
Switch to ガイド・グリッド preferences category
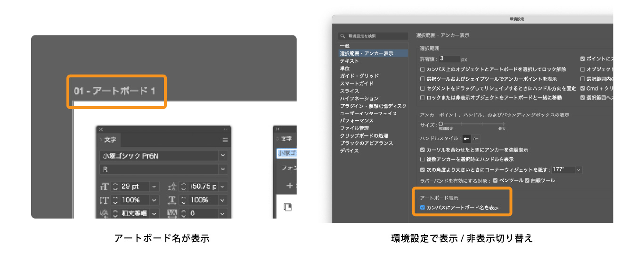(x=357, y=76)
